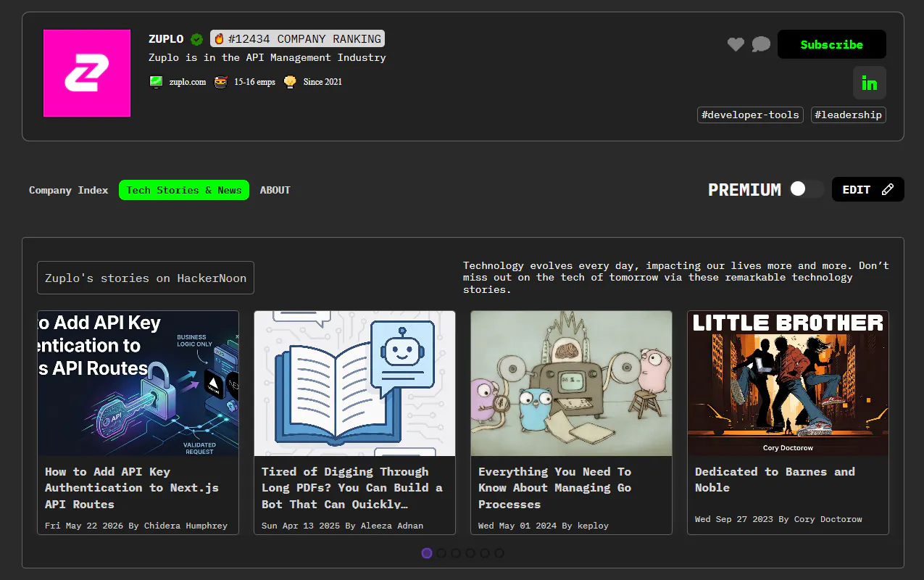Click the employees icon beside 15-16 emps
The width and height of the screenshot is (924, 580).
coord(220,82)
